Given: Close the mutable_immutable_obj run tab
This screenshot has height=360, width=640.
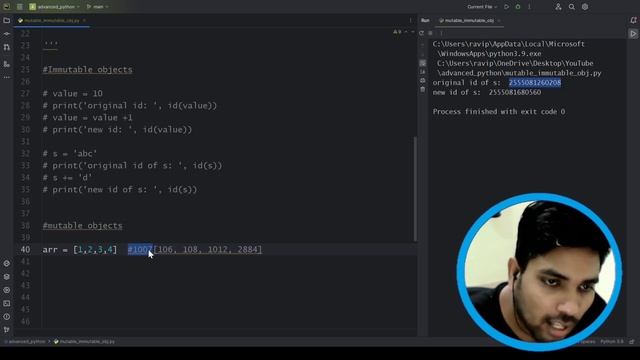Looking at the screenshot, I should [x=499, y=20].
